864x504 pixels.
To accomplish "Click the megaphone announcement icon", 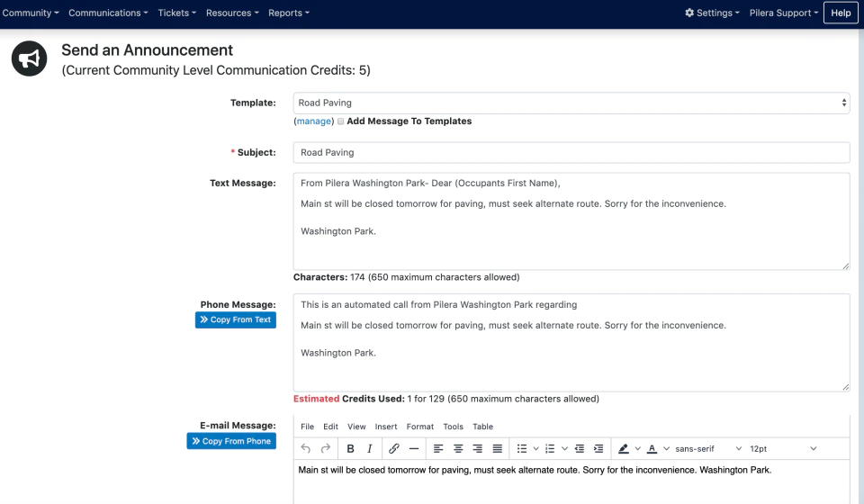I will 29,58.
